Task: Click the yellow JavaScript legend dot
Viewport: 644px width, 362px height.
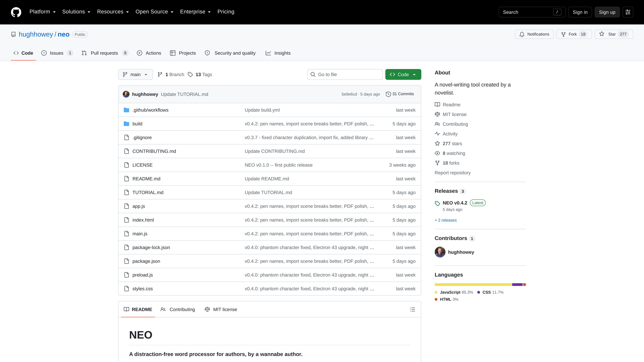Action: pos(436,292)
